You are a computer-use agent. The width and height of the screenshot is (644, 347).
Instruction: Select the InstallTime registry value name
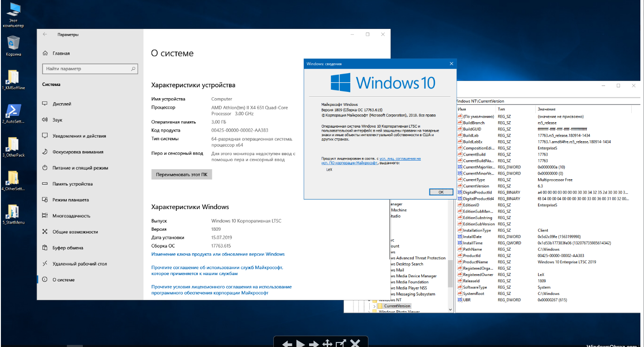[473, 243]
